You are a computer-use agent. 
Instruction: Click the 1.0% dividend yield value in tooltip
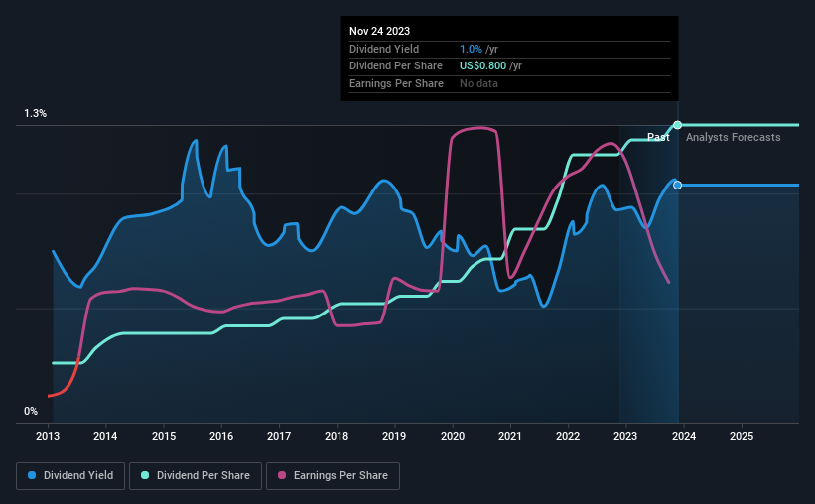471,49
